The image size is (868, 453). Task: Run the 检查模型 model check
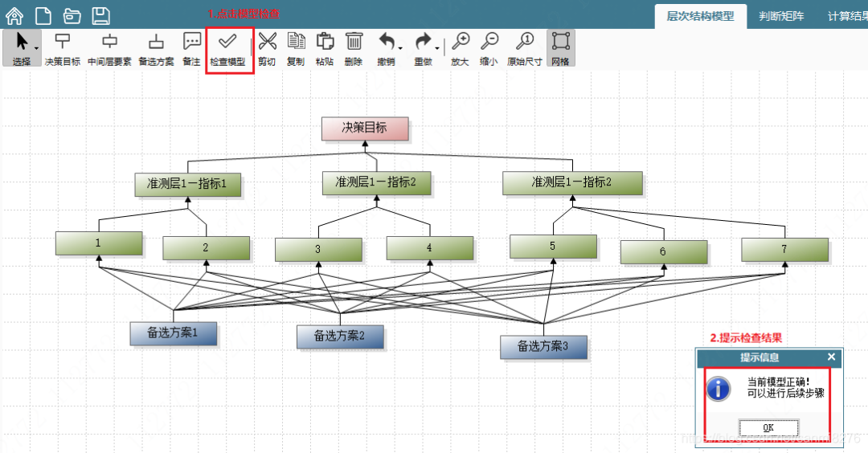coord(227,49)
